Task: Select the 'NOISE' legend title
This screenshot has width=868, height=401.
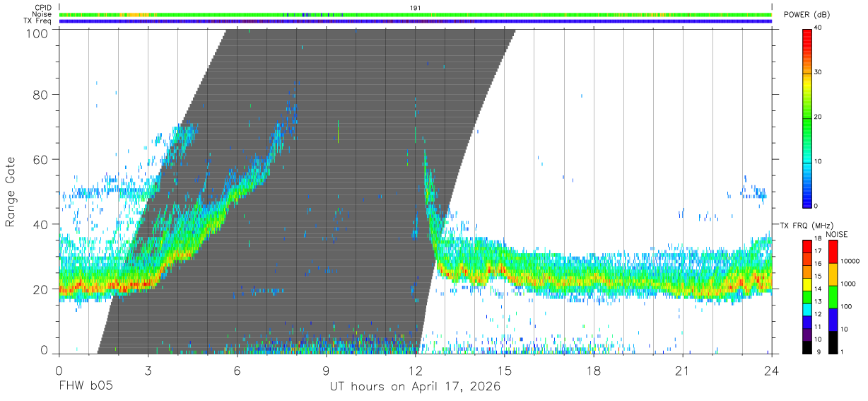Action: click(835, 234)
